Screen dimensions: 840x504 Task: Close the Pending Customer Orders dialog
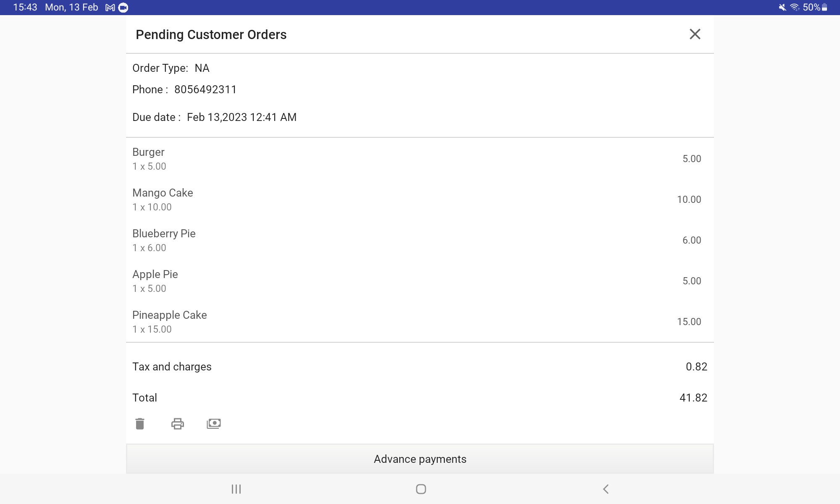[695, 34]
